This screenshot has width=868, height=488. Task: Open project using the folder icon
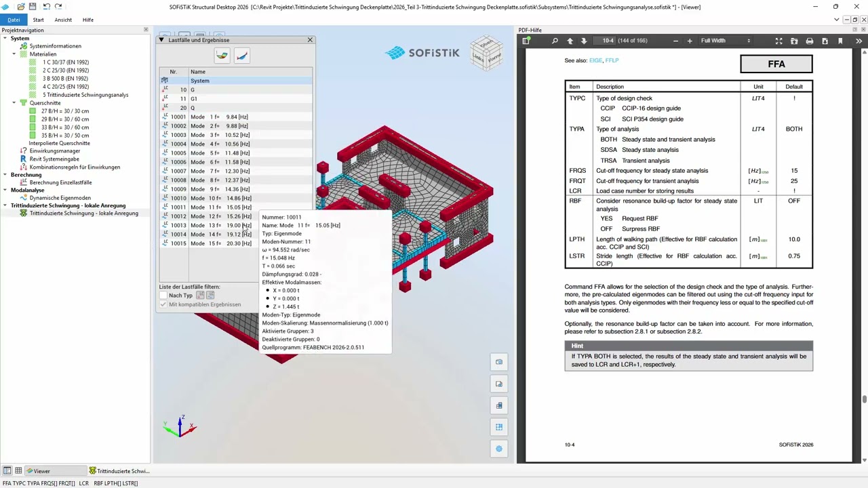(21, 7)
